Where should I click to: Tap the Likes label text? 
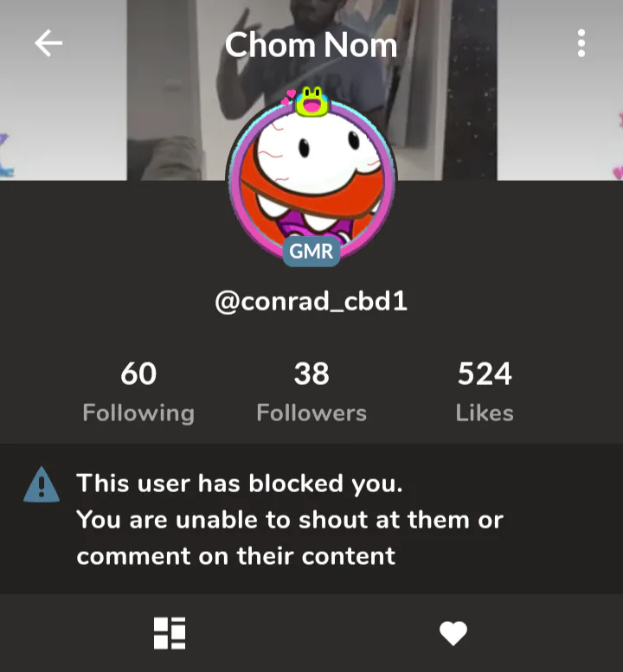point(485,413)
